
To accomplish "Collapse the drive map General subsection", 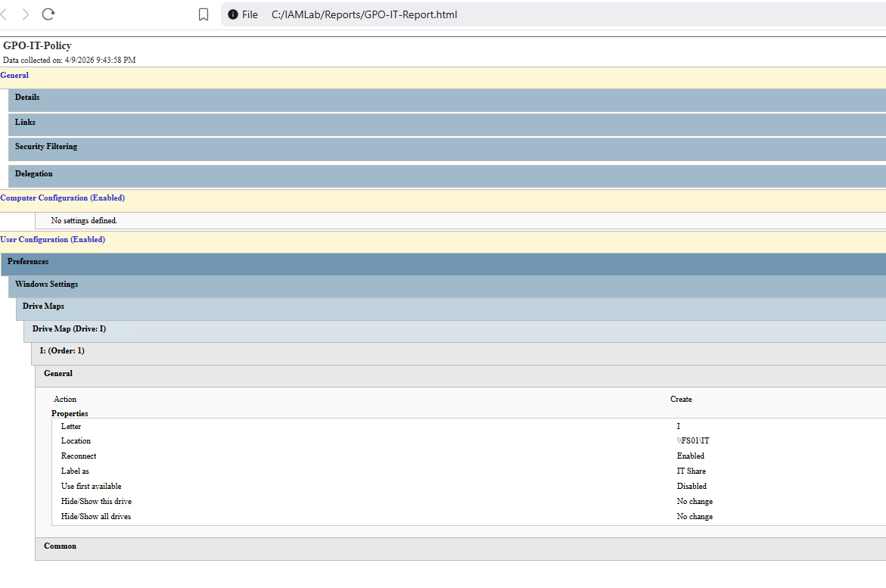I will pyautogui.click(x=58, y=373).
